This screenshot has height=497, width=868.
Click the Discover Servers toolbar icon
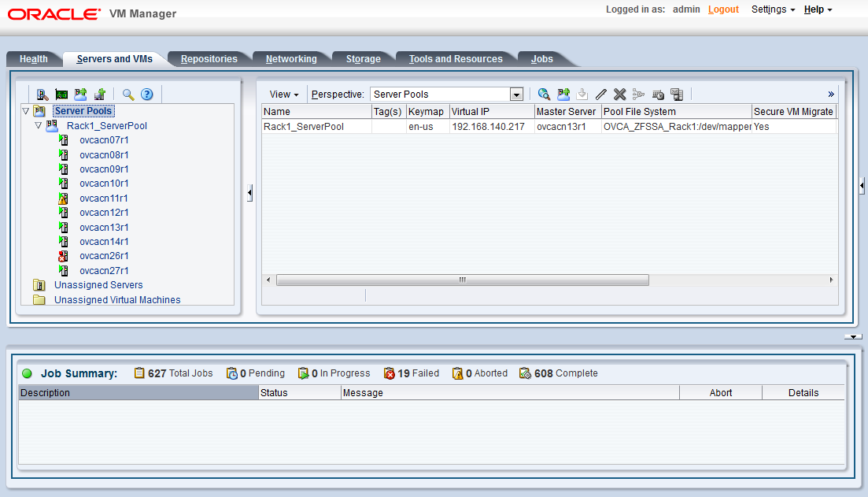42,95
